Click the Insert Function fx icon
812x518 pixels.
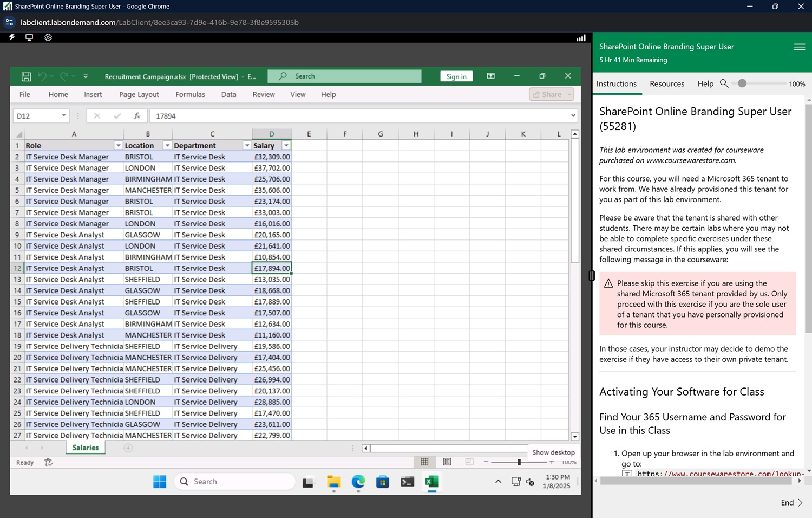pyautogui.click(x=137, y=115)
